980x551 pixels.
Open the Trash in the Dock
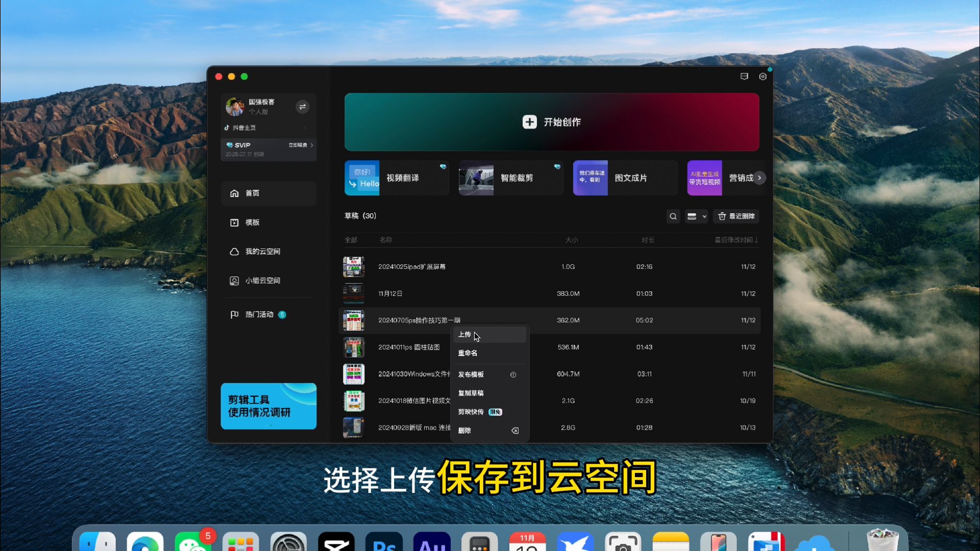pyautogui.click(x=883, y=541)
